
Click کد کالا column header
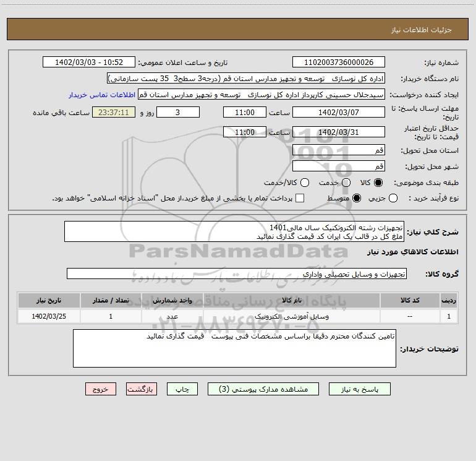[410, 300]
